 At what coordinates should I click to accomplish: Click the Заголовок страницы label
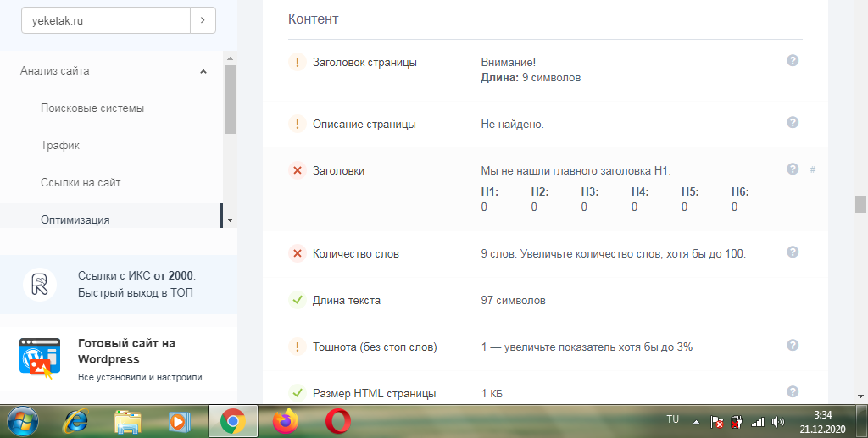pos(364,62)
